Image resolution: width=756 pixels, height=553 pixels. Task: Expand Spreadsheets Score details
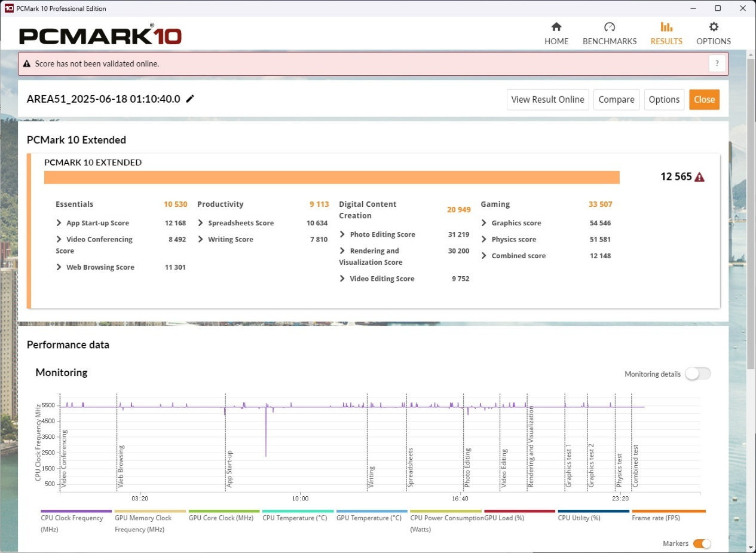point(200,223)
